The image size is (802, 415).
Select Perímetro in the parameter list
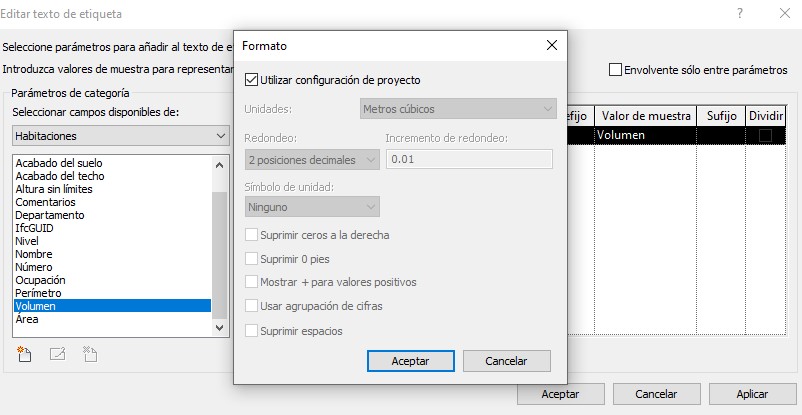pos(38,293)
